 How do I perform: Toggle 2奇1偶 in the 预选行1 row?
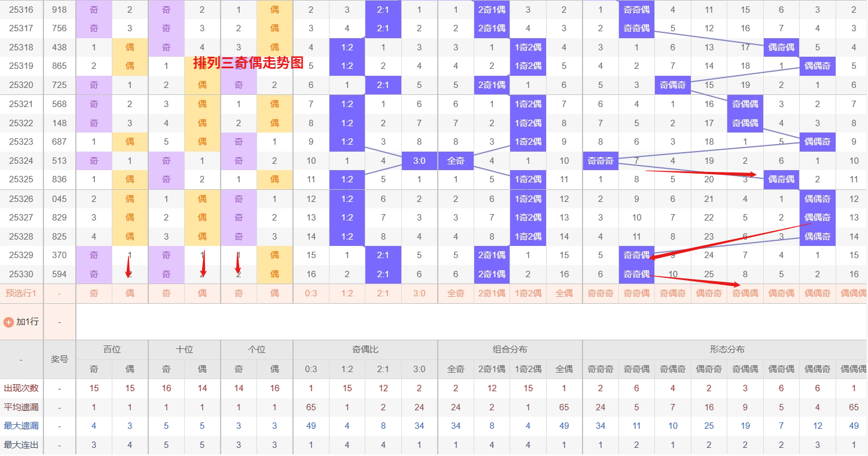point(492,293)
